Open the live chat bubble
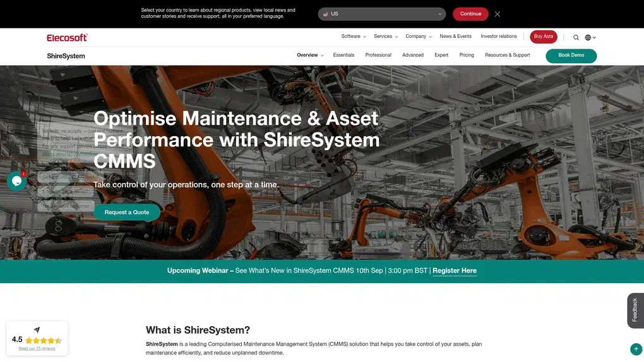Image resolution: width=644 pixels, height=362 pixels. [x=17, y=181]
